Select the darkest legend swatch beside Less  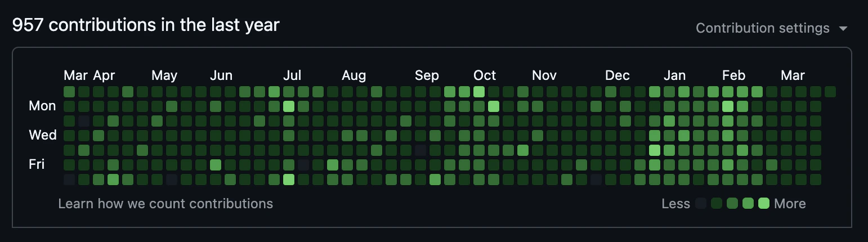pos(701,204)
